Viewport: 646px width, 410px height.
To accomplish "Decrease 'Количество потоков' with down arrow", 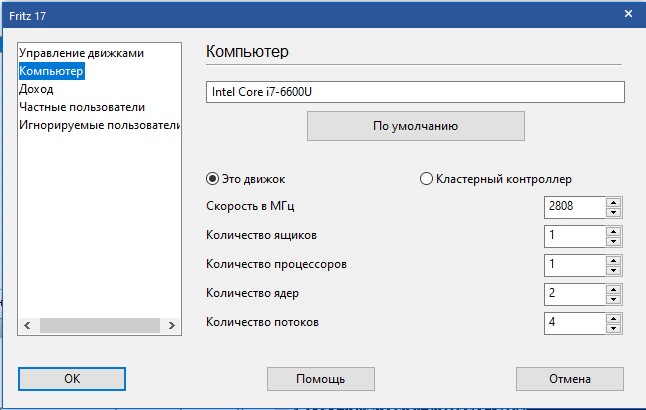I will (x=613, y=329).
